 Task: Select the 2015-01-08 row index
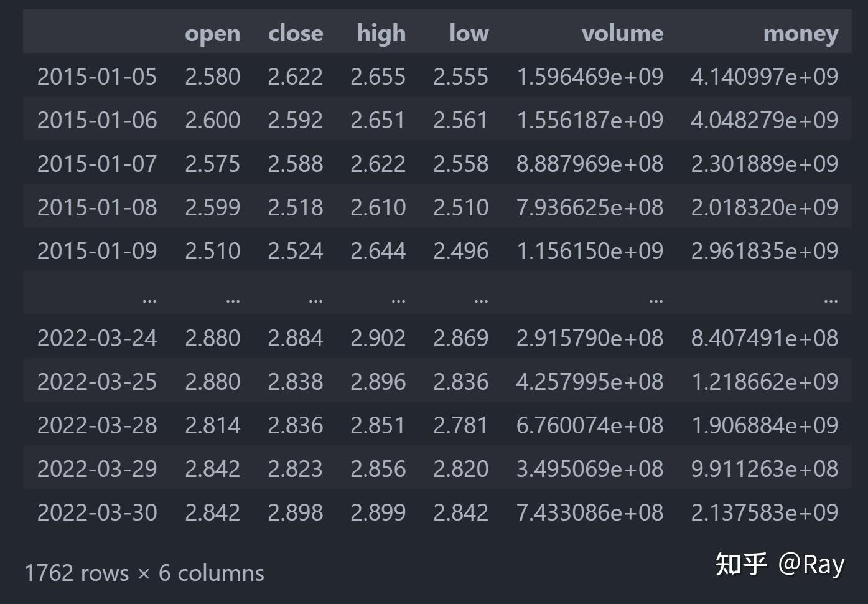(97, 208)
